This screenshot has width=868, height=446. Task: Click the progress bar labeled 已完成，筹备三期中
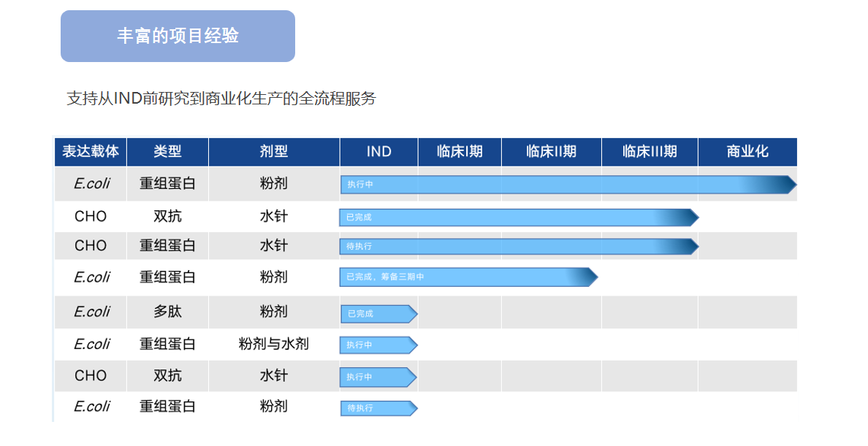point(468,277)
